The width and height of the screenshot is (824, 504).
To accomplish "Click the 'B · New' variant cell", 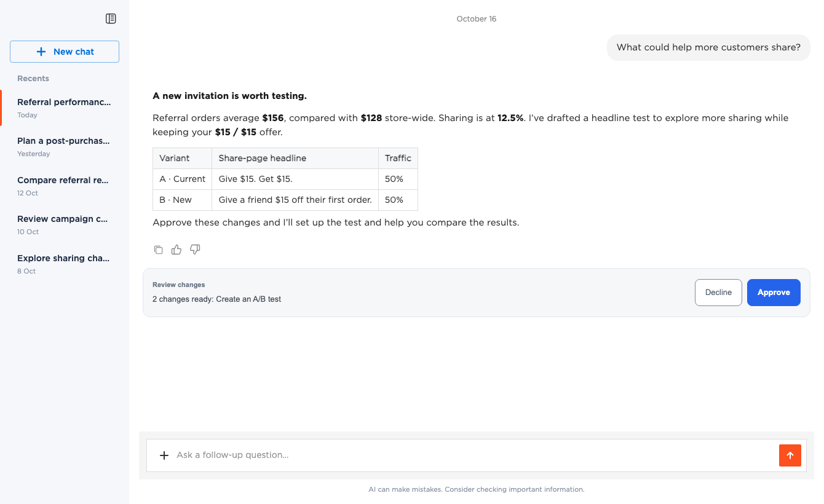I will point(182,200).
